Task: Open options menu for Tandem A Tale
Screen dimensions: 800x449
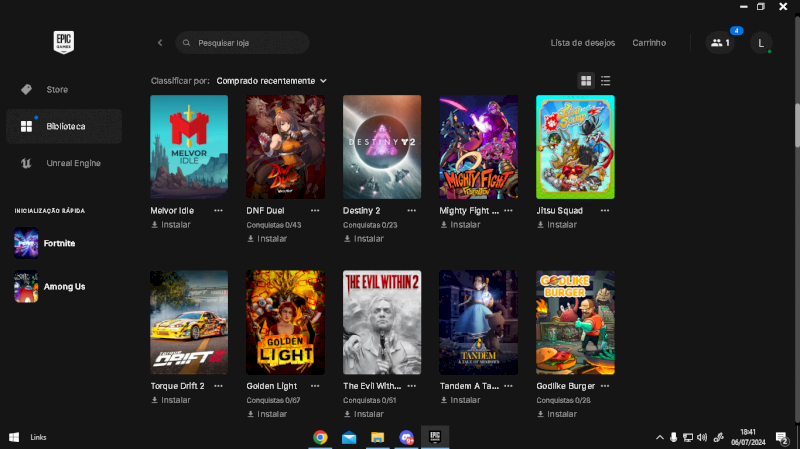Action: (x=508, y=386)
